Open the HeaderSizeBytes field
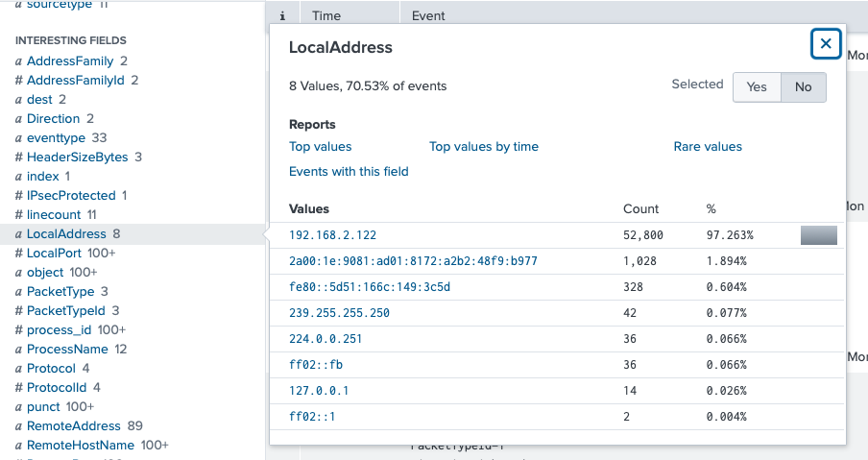The height and width of the screenshot is (460, 868). 77,157
